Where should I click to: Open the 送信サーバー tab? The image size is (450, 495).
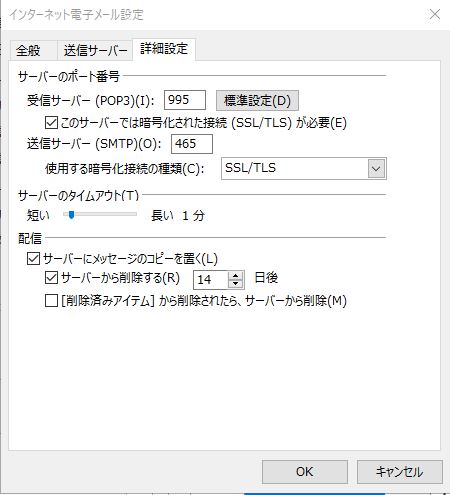[x=95, y=50]
